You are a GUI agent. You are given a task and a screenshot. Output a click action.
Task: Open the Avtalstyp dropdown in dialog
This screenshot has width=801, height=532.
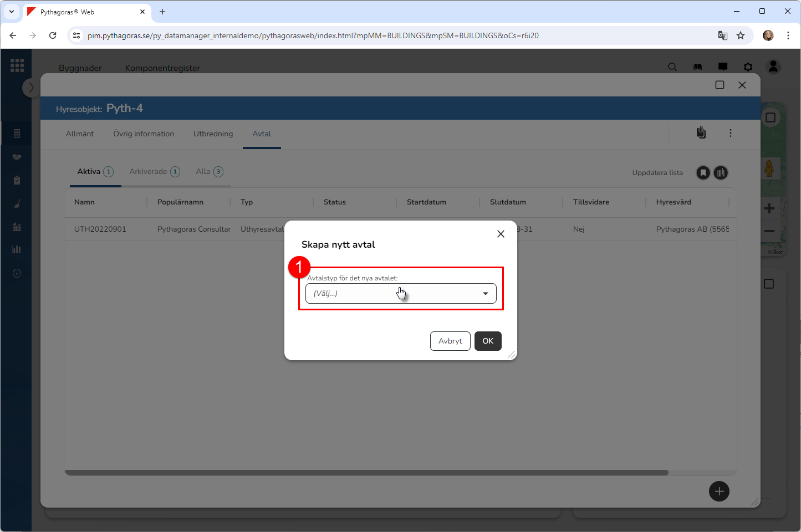(x=400, y=294)
